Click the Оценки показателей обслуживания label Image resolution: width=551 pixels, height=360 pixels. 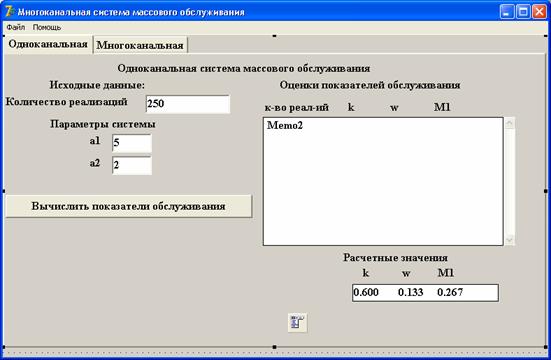(x=370, y=85)
